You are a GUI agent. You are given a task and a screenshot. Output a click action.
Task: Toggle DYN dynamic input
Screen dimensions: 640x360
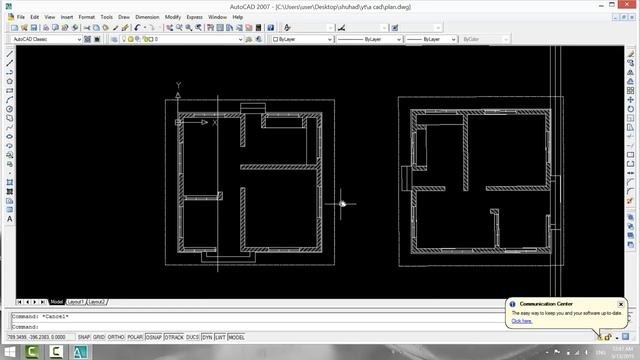(207, 337)
